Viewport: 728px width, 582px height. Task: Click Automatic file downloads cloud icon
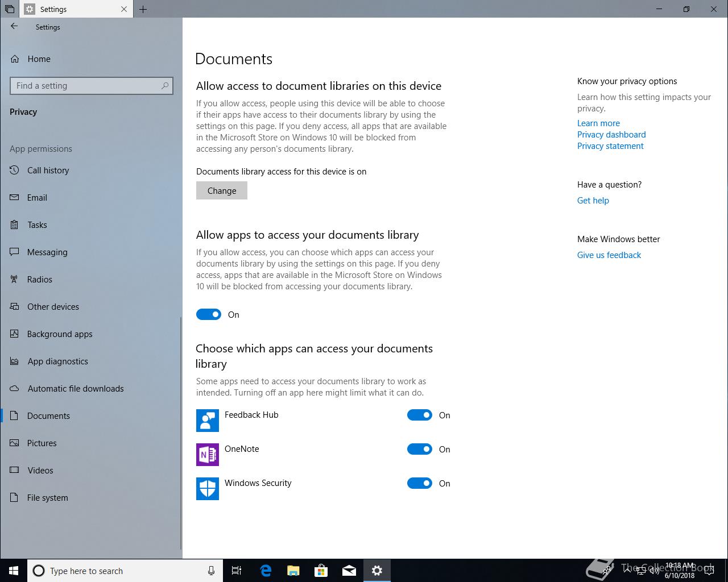tap(15, 388)
